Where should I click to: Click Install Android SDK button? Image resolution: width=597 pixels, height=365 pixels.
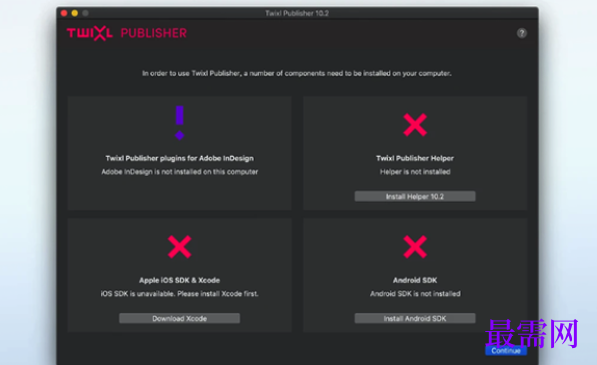click(415, 318)
